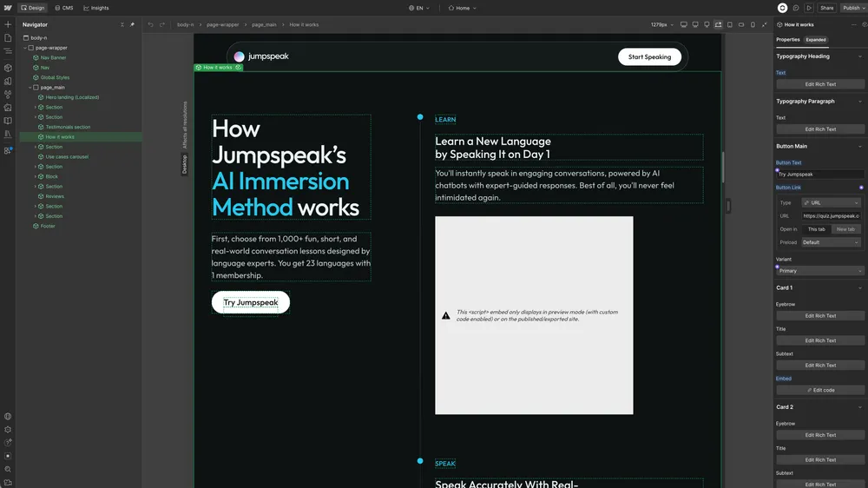Open the Webflow logo menu
The width and height of the screenshot is (868, 488).
8,8
